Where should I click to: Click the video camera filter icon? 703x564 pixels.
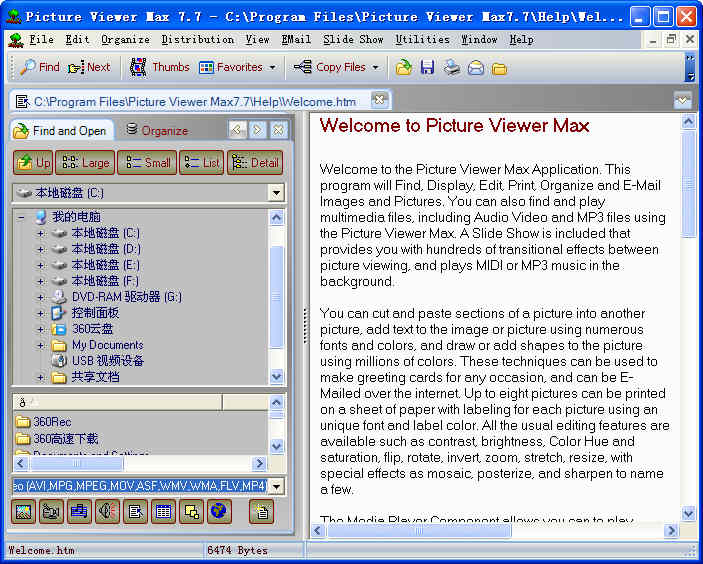point(51,512)
